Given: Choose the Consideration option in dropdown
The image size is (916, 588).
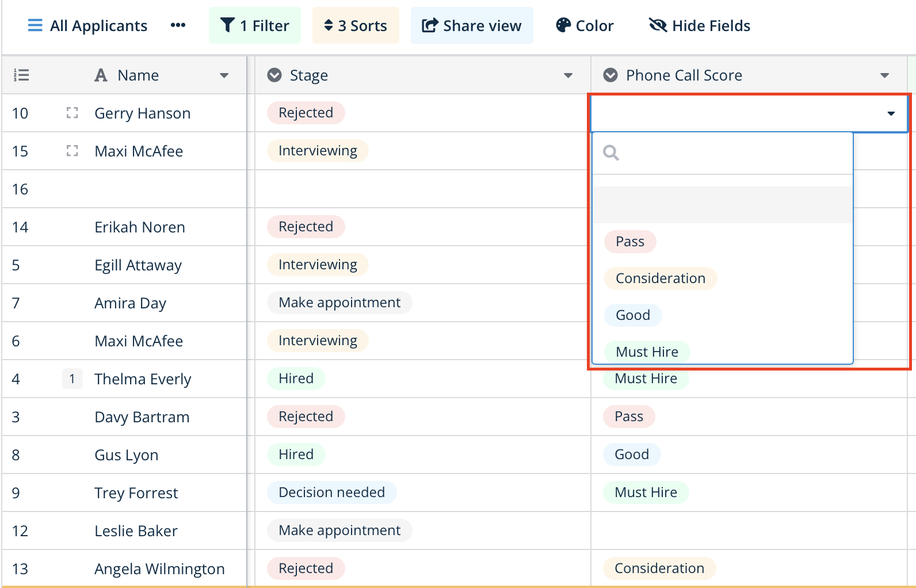Looking at the screenshot, I should pos(660,278).
